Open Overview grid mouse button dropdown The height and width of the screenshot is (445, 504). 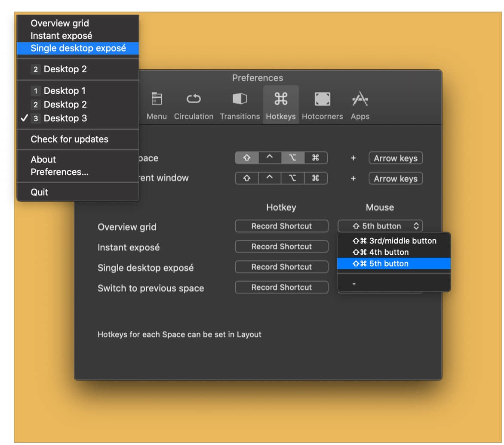click(x=380, y=226)
